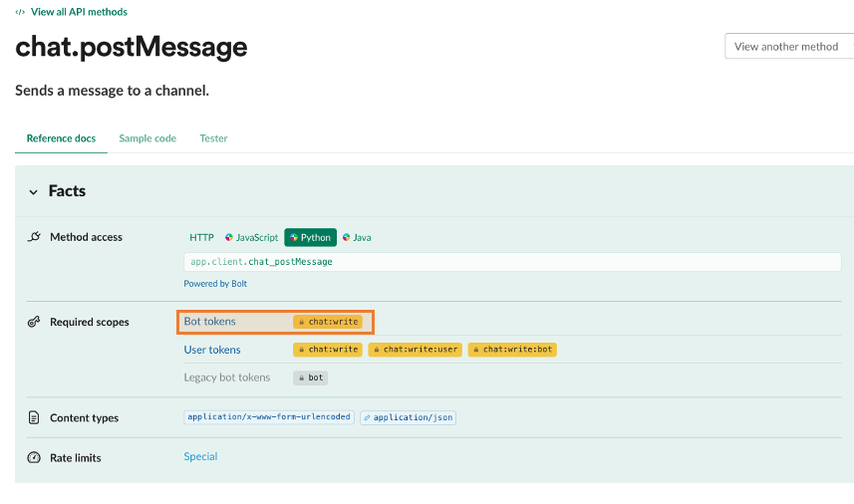This screenshot has width=854, height=504.
Task: Open the Reference docs tab
Action: tap(61, 138)
